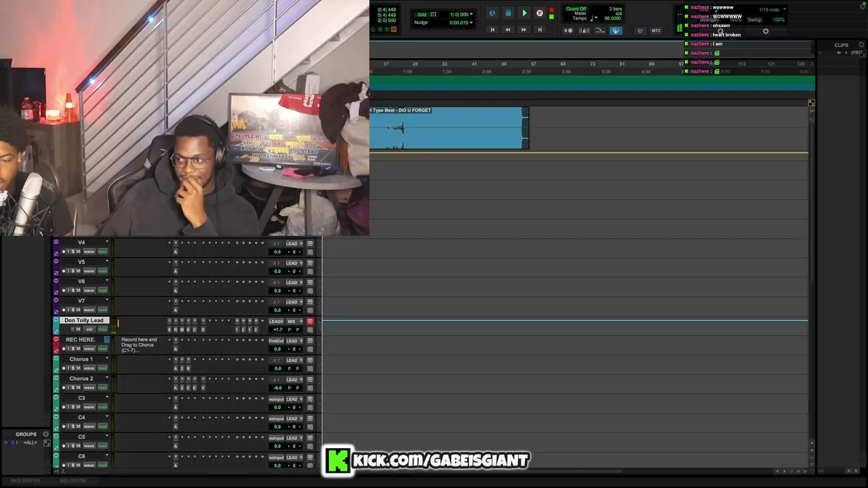Open insert V on Chorus 2 track
Screen dimensions: 868x488
(203, 388)
